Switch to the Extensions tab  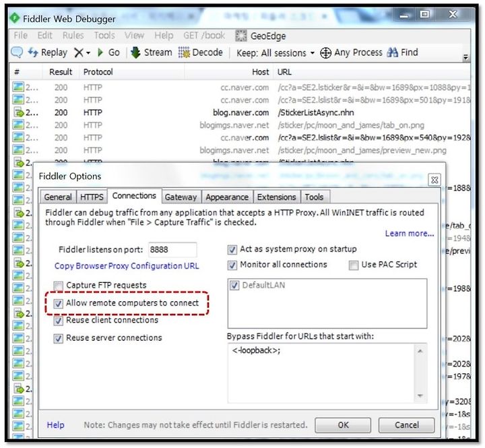coord(277,197)
